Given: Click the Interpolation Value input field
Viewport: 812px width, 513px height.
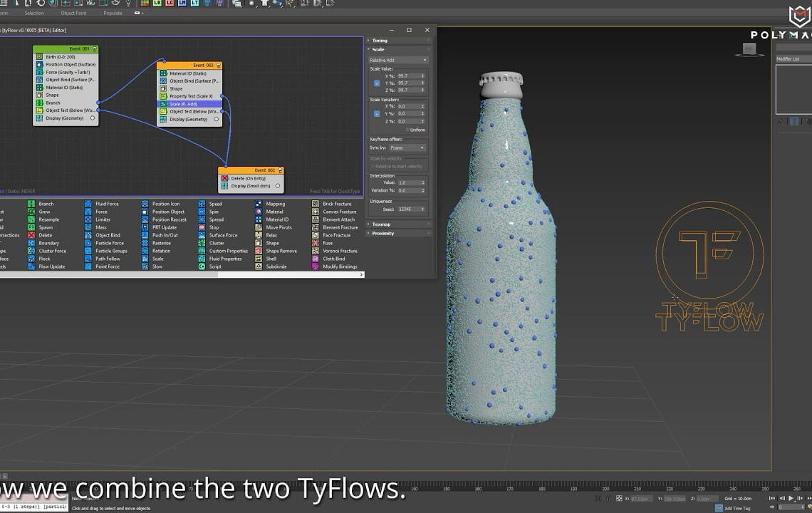Looking at the screenshot, I should 408,182.
